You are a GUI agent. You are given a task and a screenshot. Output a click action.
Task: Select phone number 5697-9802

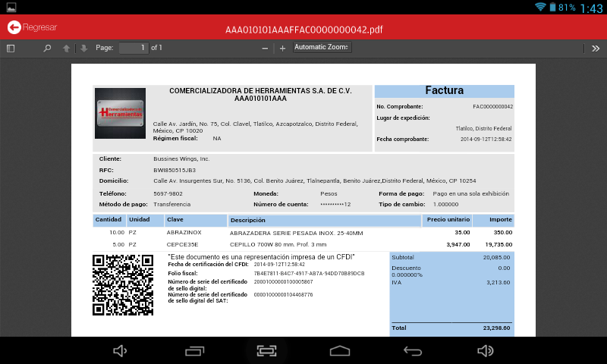[x=168, y=194]
